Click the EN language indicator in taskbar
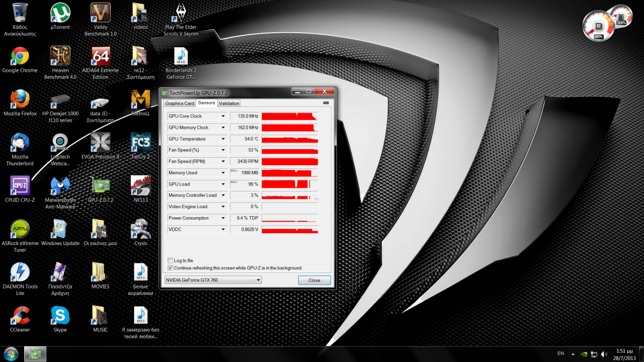 click(x=561, y=354)
